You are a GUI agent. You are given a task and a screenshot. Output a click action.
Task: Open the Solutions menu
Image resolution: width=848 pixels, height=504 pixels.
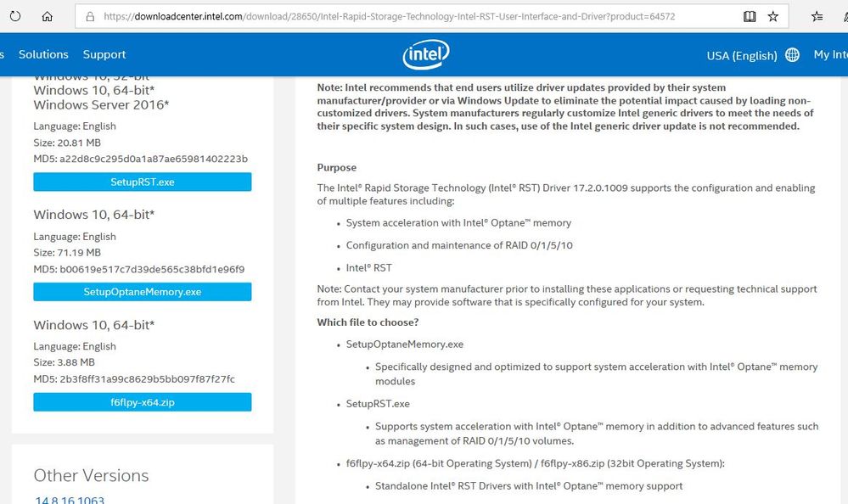(x=43, y=54)
